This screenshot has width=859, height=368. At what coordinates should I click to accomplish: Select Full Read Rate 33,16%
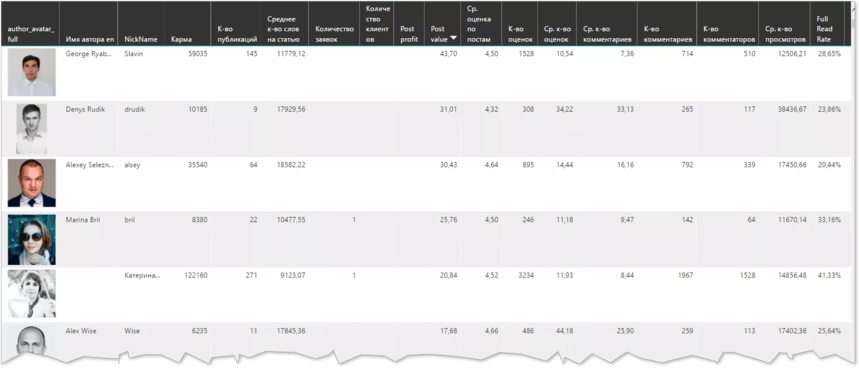point(829,220)
